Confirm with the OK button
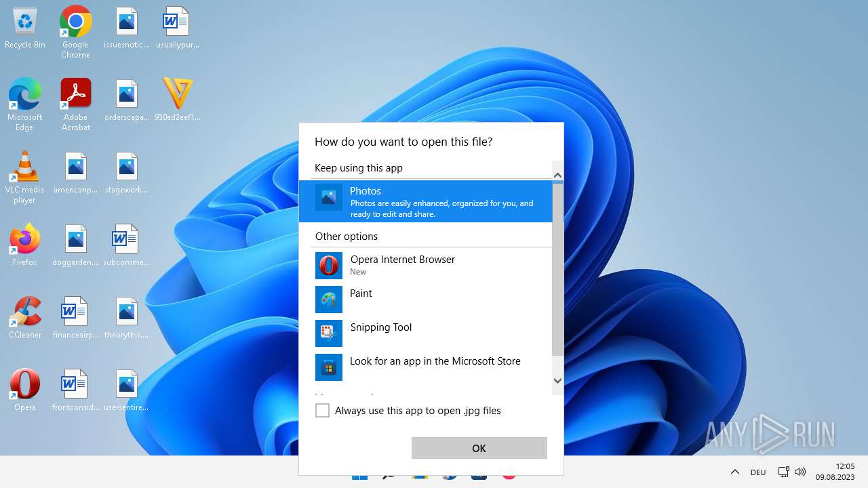 point(479,448)
